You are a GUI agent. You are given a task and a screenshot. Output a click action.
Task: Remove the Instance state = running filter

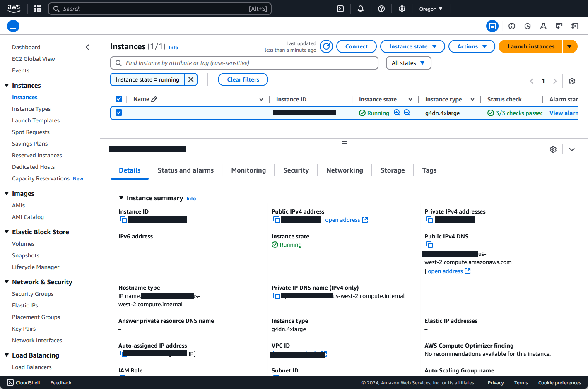[191, 79]
